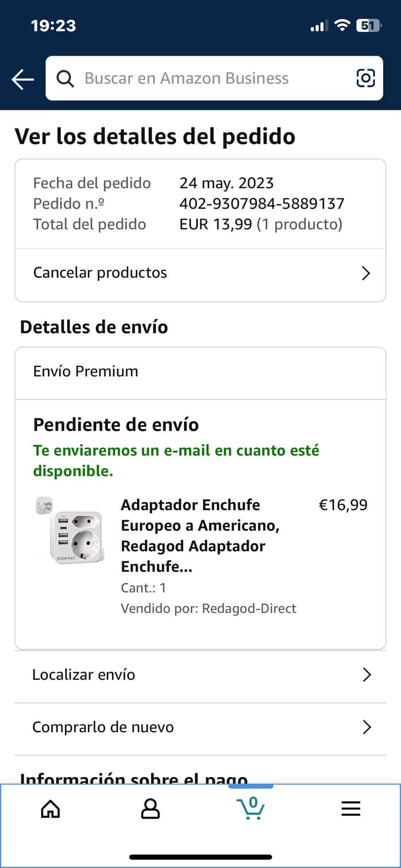
Task: Tap the battery indicator in status bar
Action: (x=368, y=26)
